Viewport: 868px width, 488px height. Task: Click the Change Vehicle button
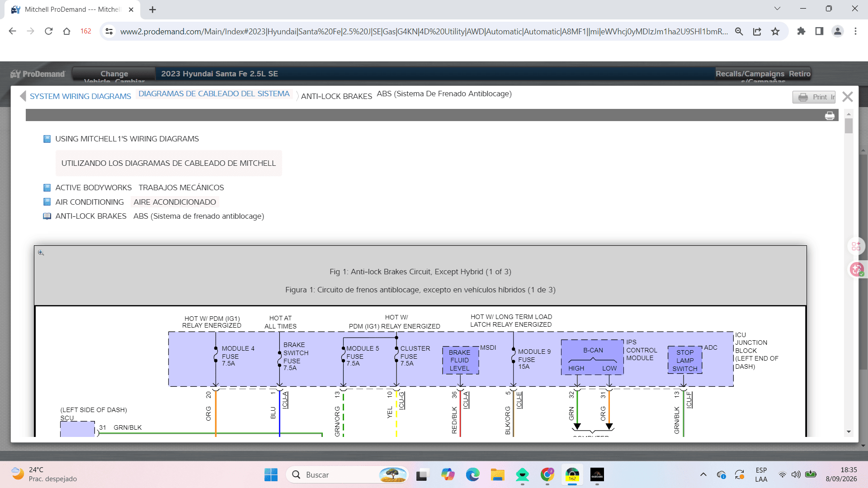114,75
